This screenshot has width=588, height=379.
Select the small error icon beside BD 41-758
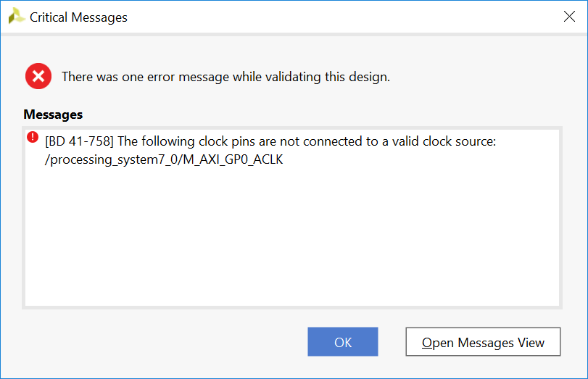(33, 137)
